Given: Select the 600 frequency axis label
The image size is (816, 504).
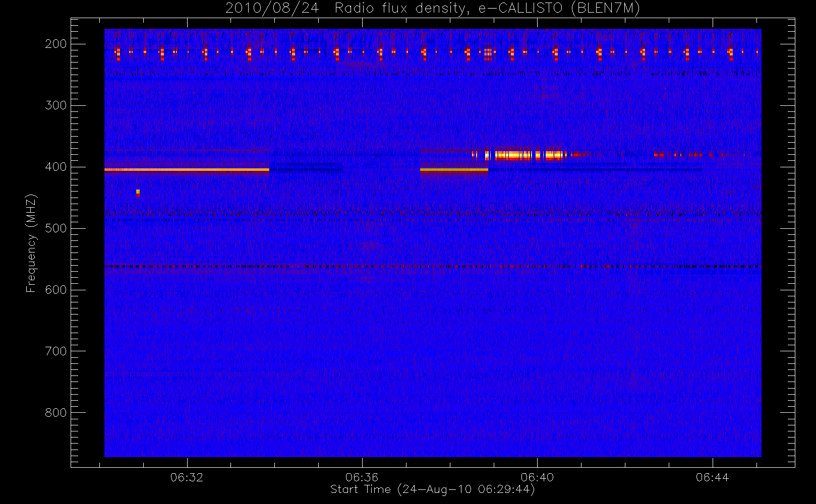Looking at the screenshot, I should click(x=55, y=290).
